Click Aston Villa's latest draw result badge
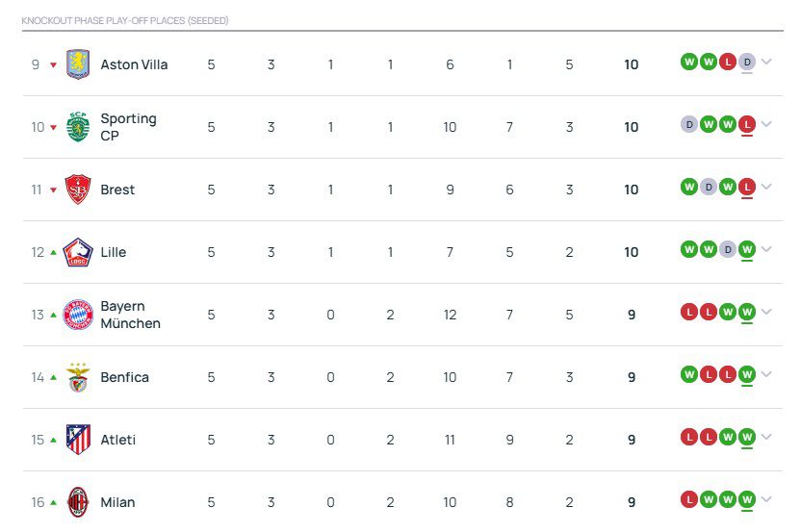 (x=747, y=62)
